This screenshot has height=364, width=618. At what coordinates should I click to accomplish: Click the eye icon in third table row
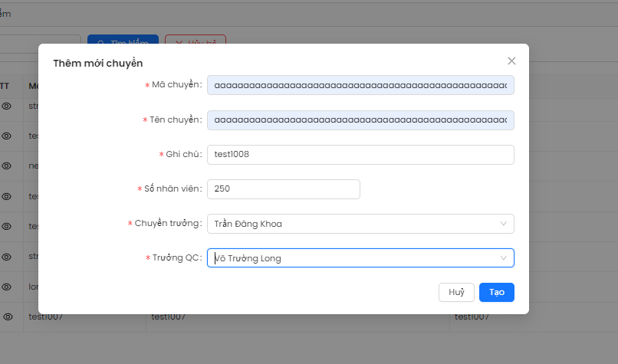[x=6, y=166]
